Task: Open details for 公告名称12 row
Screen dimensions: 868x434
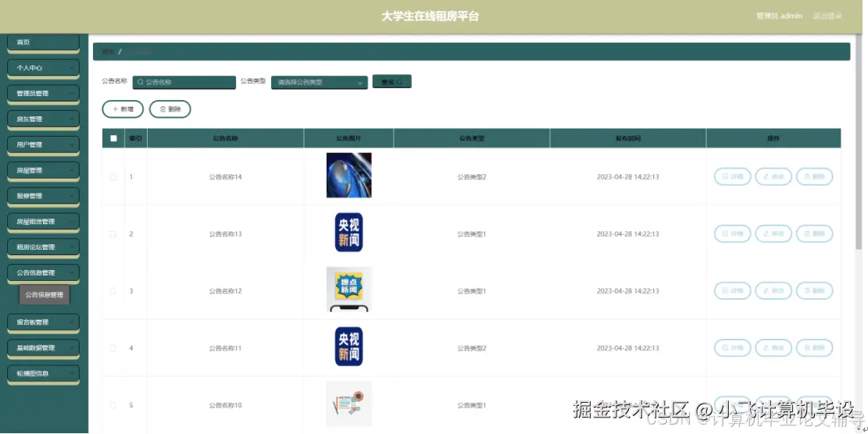Action: tap(732, 291)
